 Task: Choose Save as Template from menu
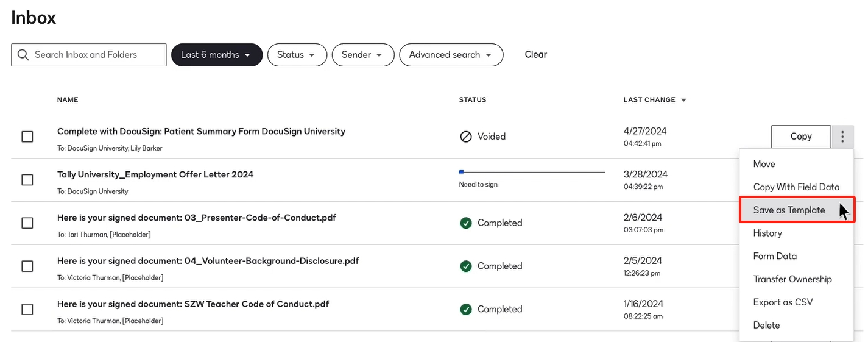[789, 210]
